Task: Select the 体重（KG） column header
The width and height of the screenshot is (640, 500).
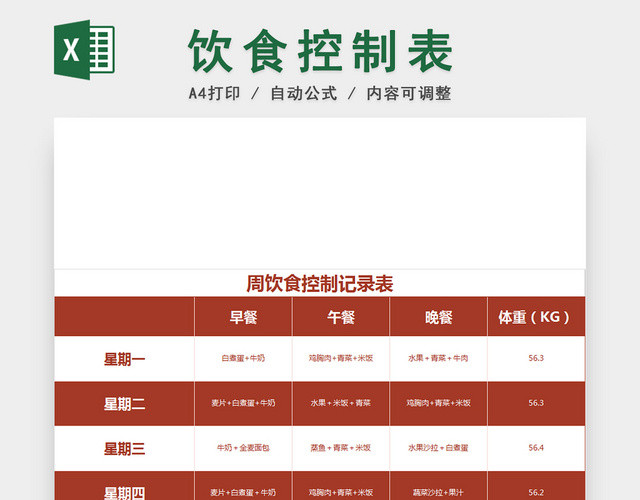Action: (534, 317)
